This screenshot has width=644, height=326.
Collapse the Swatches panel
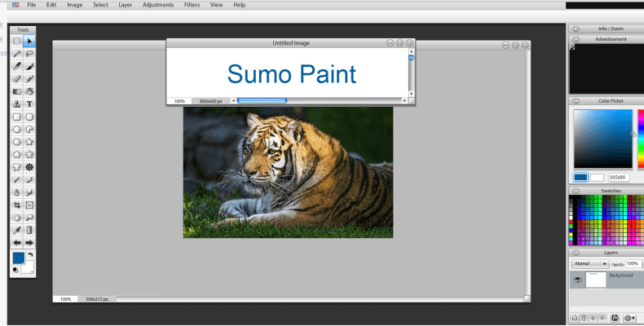pyautogui.click(x=576, y=191)
